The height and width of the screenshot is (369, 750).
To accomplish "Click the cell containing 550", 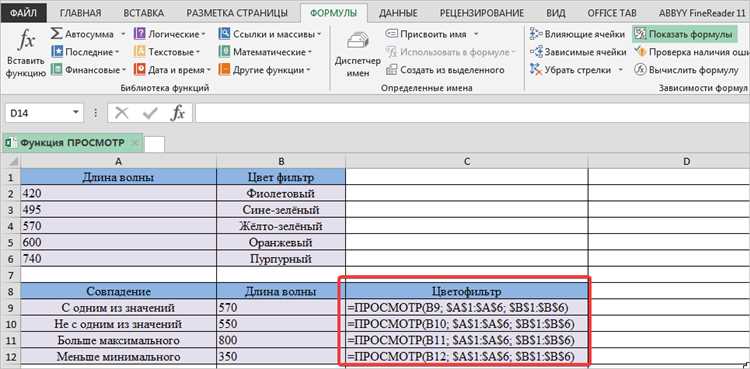I will [x=281, y=324].
